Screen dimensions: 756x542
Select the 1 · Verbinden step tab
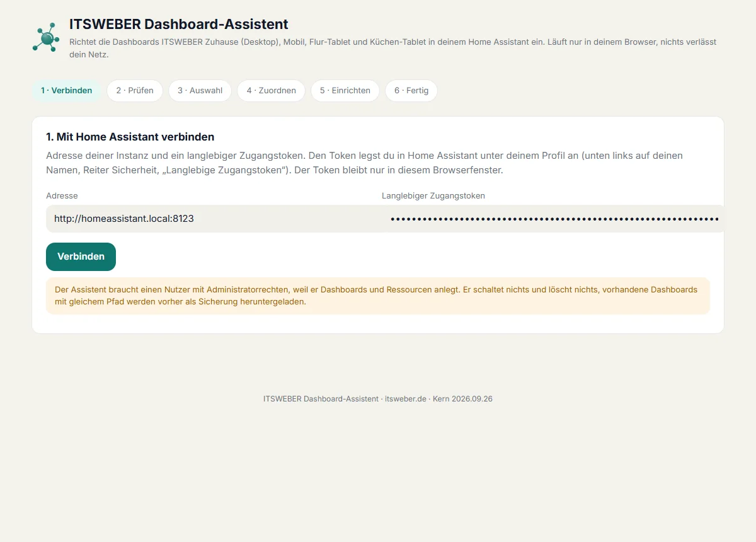pyautogui.click(x=67, y=91)
